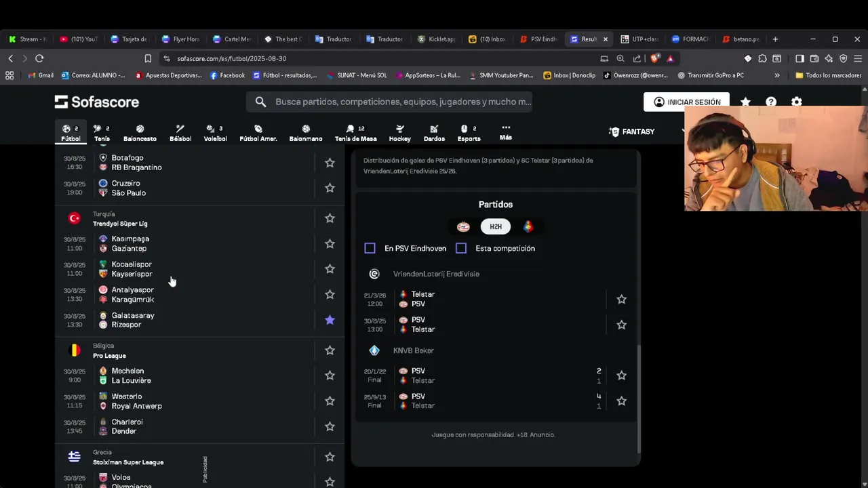Expand the Más sports menu
Image resolution: width=868 pixels, height=488 pixels.
[506, 132]
